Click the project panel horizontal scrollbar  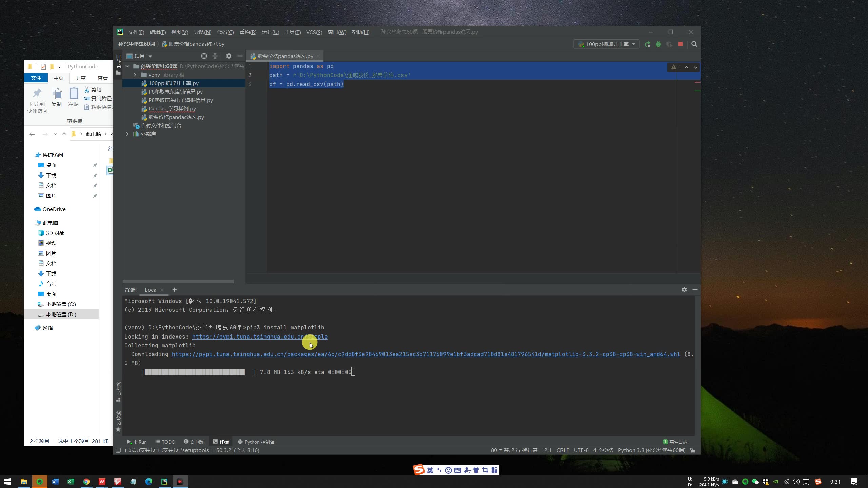[178, 281]
